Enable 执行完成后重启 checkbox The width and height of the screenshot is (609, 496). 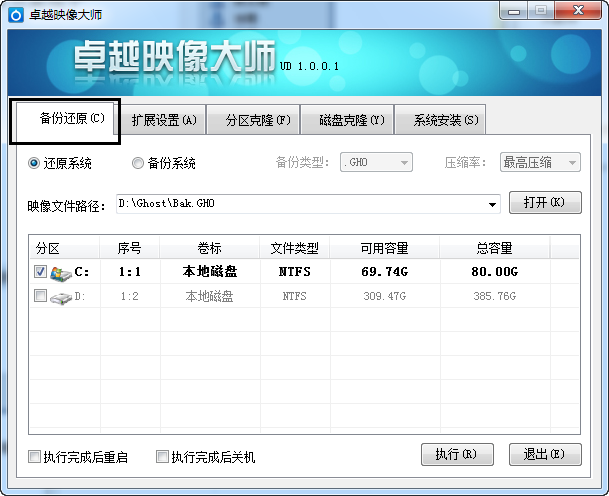(35, 457)
